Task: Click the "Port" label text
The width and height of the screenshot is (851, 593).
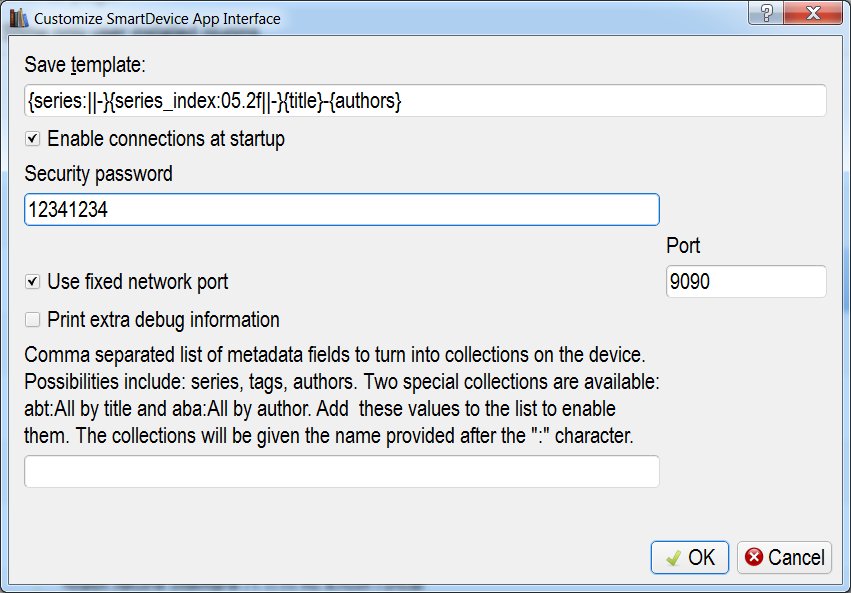Action: coord(683,246)
